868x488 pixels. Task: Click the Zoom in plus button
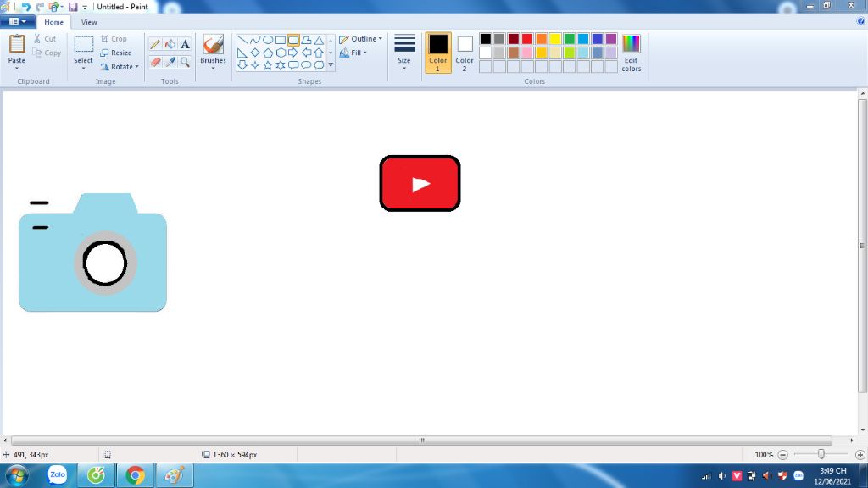click(x=860, y=455)
